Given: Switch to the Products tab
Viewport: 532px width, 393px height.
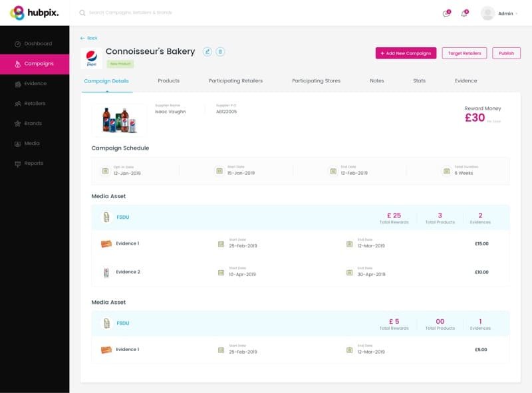Looking at the screenshot, I should point(169,80).
